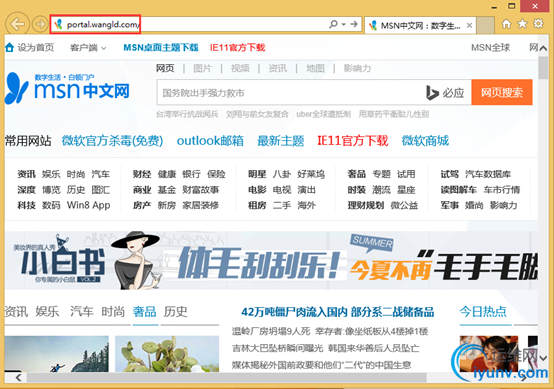The height and width of the screenshot is (389, 554).
Task: Open Favorites star icon
Action: tap(522, 24)
